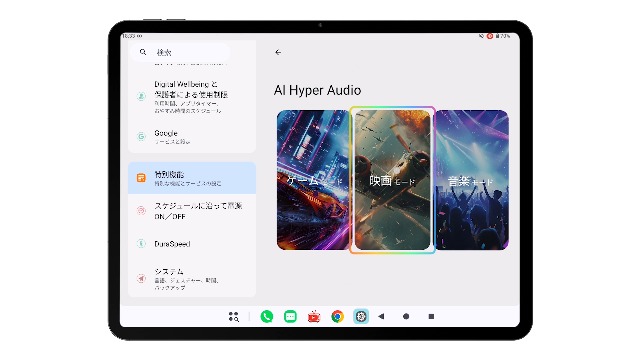Click the red status bar notification icon
The height and width of the screenshot is (360, 640).
(x=490, y=36)
